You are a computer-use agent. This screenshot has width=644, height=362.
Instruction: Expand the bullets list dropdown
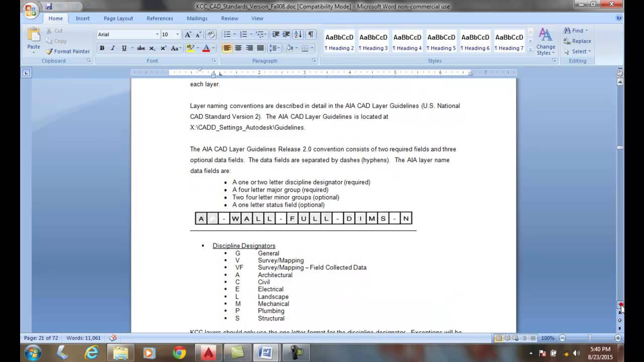234,34
